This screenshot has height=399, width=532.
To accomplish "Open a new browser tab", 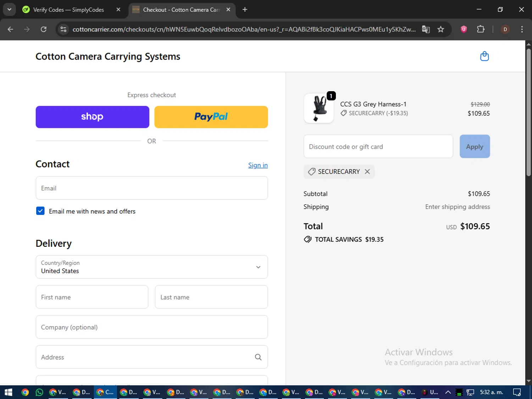I will 245,10.
